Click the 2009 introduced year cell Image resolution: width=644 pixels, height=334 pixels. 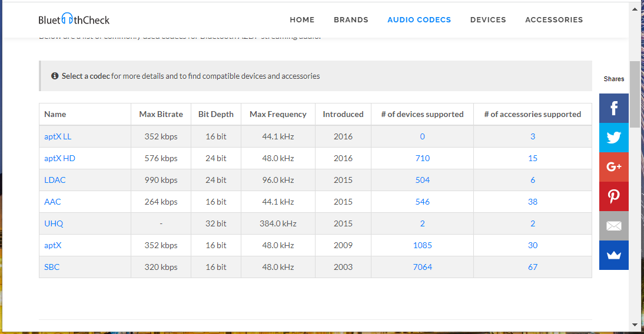click(x=343, y=245)
